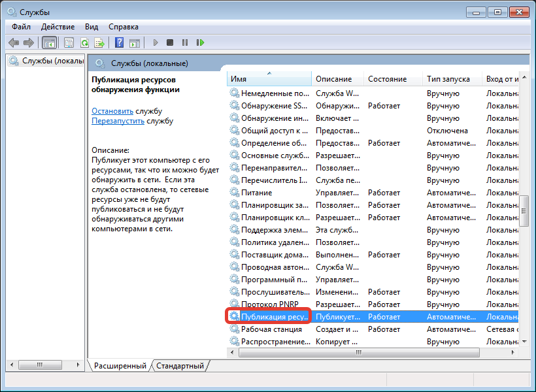536x392 pixels.
Task: Click the Back arrow in the toolbar
Action: (x=13, y=42)
